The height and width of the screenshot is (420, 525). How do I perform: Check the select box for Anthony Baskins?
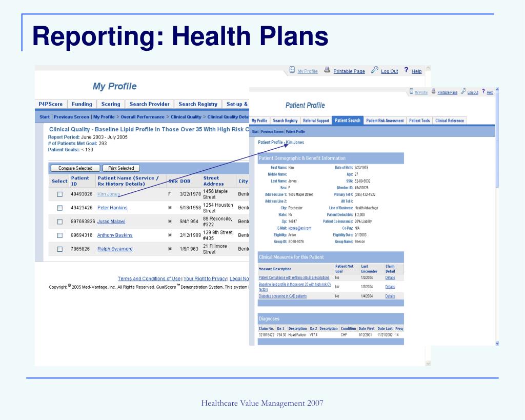pyautogui.click(x=59, y=235)
